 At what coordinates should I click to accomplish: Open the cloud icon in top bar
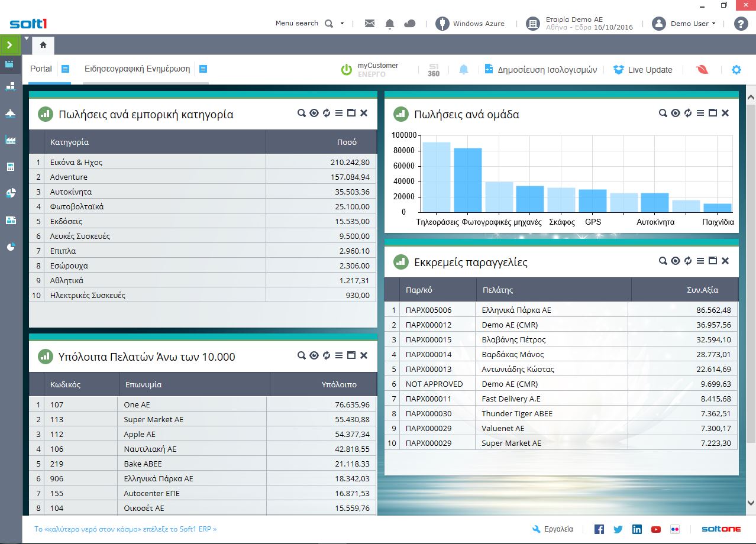pos(409,24)
